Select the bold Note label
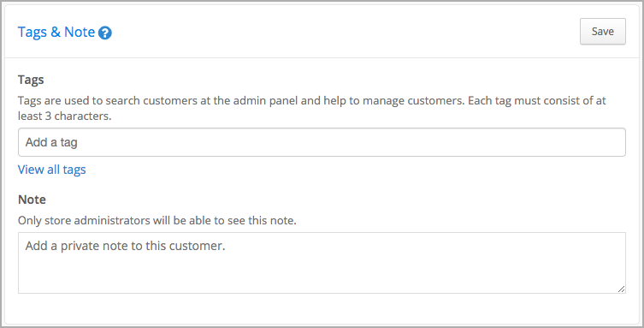Screen dimensions: 644x328 coord(32,200)
